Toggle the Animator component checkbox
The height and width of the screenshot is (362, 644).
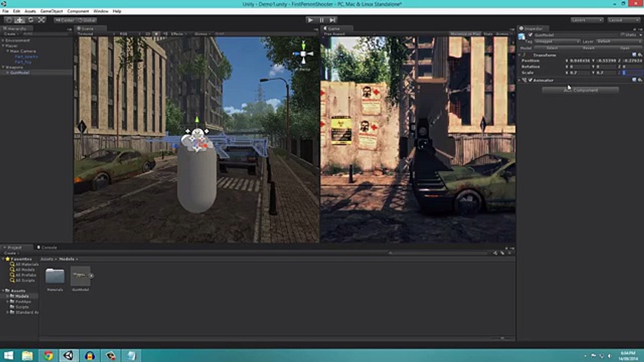point(530,80)
